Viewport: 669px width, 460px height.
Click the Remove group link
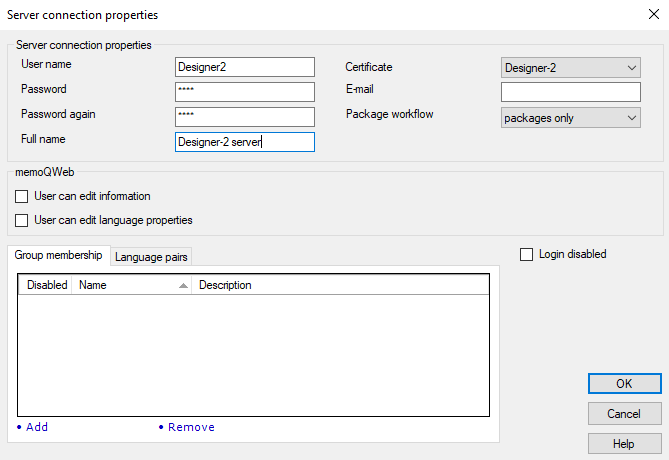point(190,427)
